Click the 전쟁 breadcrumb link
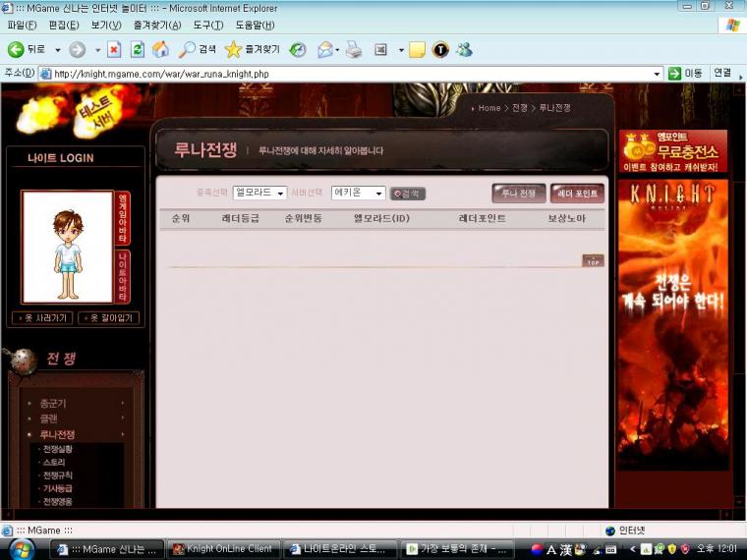 pos(519,108)
